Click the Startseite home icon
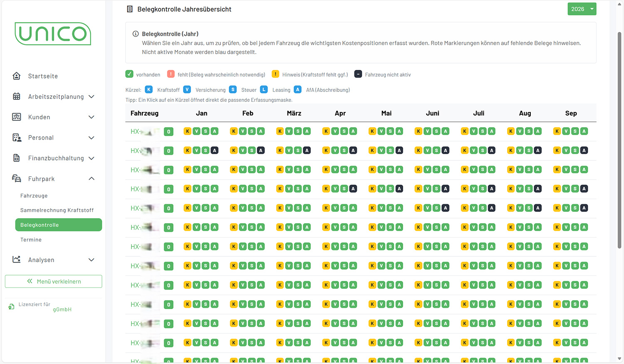This screenshot has width=624, height=364. [17, 76]
